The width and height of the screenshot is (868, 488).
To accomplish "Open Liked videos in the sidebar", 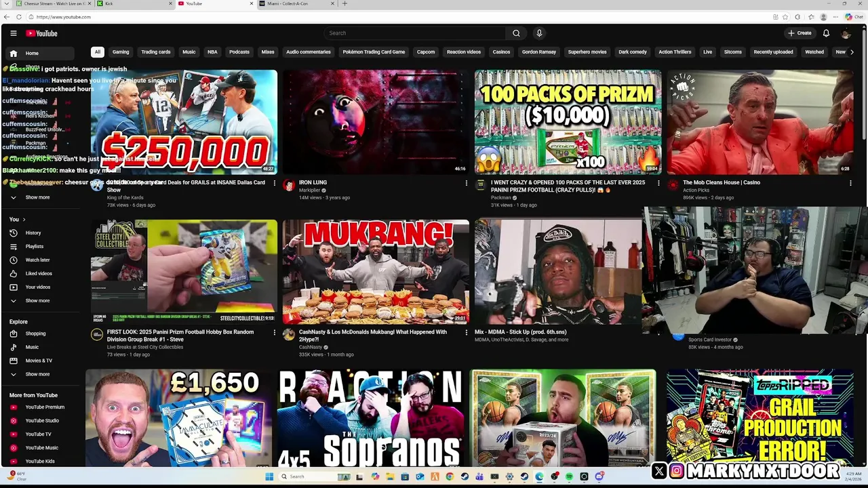I will (41, 273).
